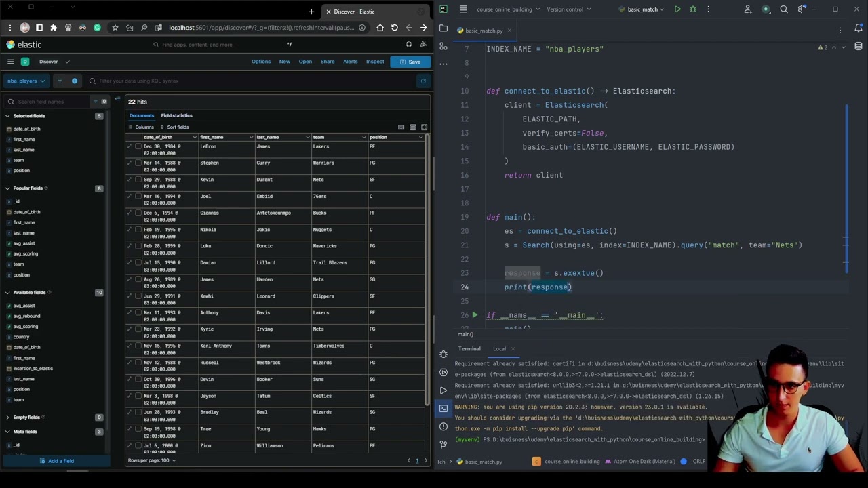Collapse Popular fields section

[x=7, y=188]
